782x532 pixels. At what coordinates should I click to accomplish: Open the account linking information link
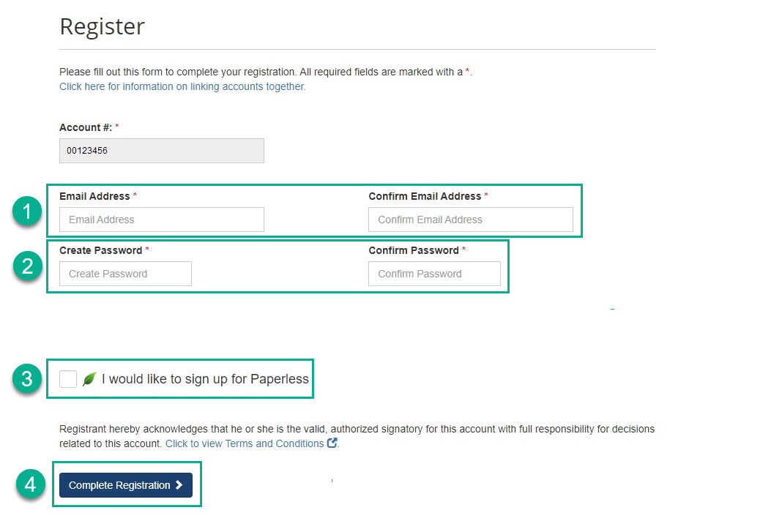point(182,86)
